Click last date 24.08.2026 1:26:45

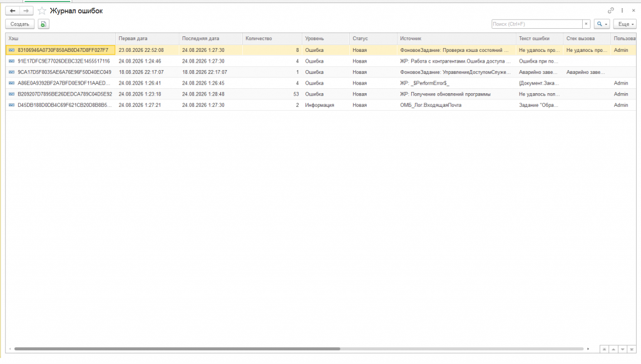tap(203, 83)
